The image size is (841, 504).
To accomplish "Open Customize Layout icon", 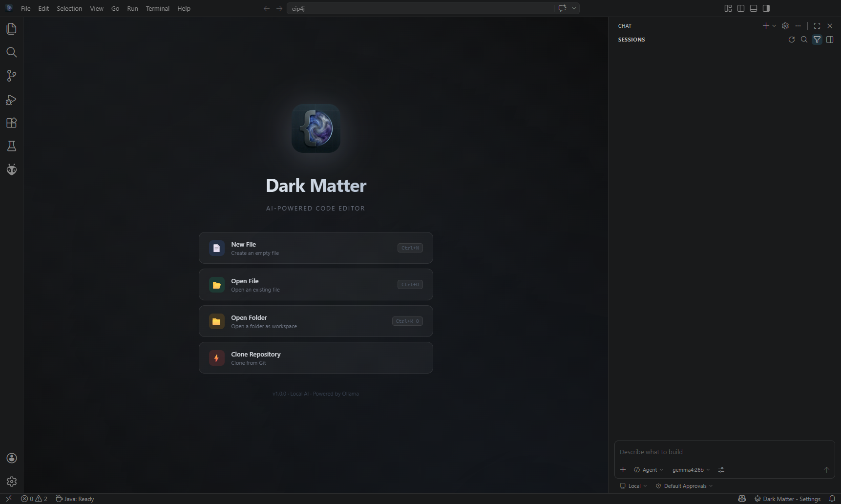I will point(728,8).
